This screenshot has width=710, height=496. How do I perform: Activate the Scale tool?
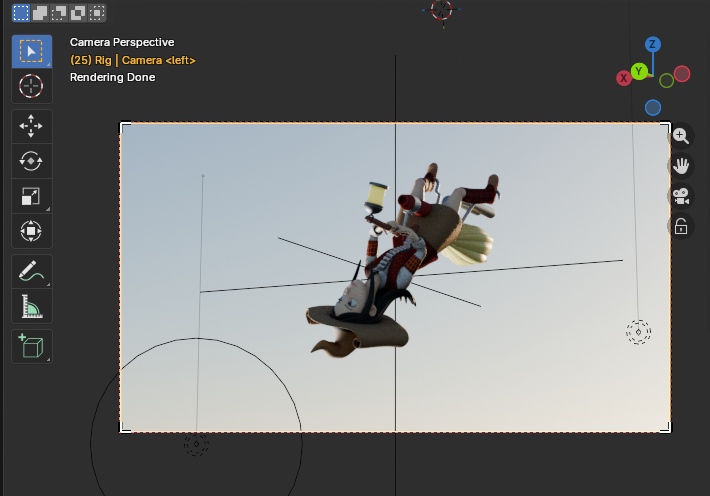pos(31,196)
